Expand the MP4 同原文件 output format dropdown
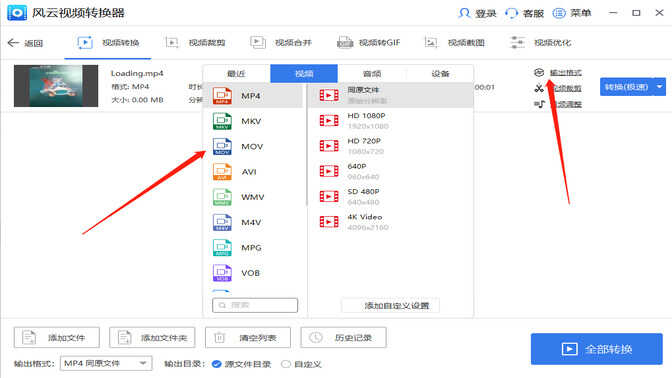 pos(106,363)
